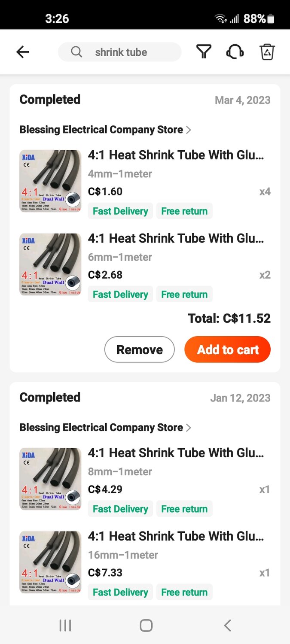Tap the Wi-Fi status icon

click(221, 18)
